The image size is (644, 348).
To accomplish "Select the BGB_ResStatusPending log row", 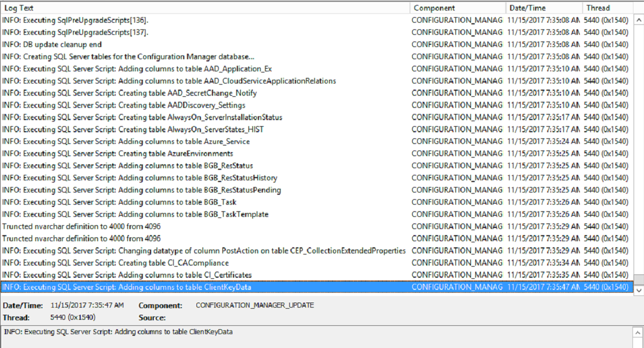I will pyautogui.click(x=316, y=190).
